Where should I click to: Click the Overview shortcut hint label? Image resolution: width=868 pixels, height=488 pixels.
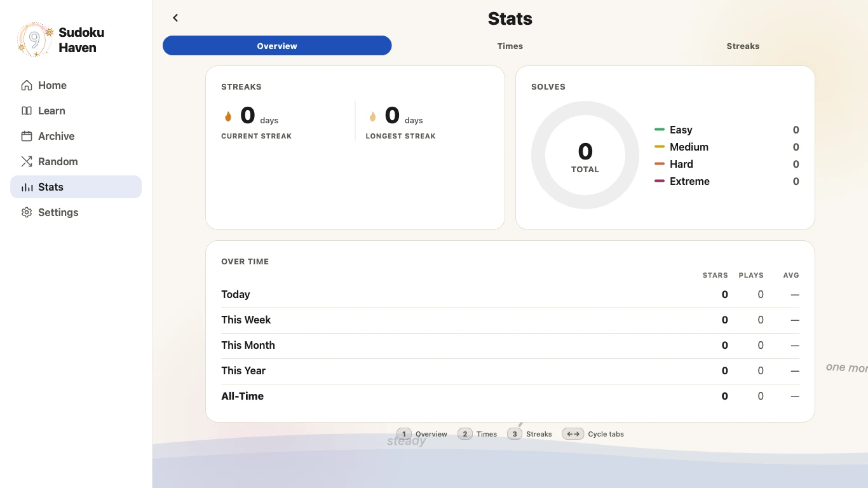(x=431, y=434)
